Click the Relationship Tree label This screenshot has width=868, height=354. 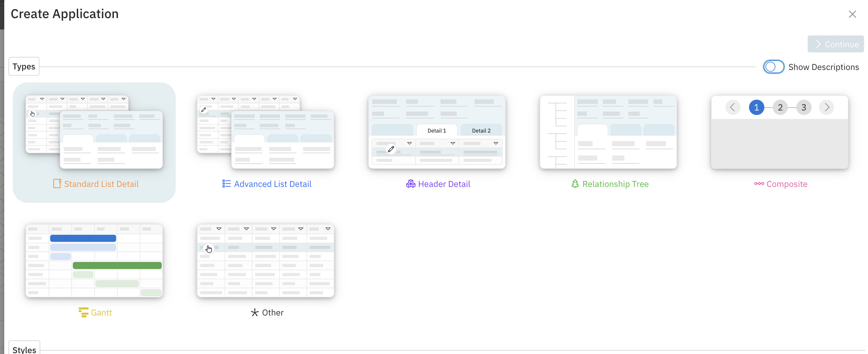click(615, 184)
